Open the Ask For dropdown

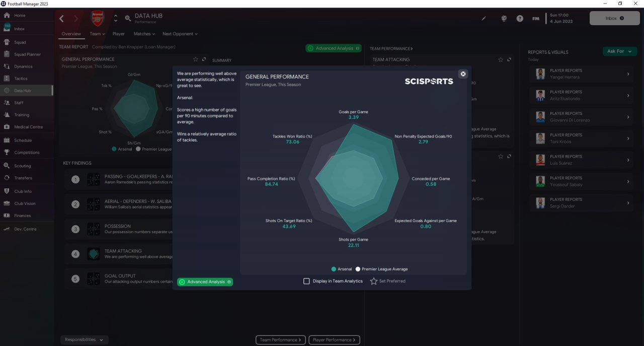pos(620,51)
